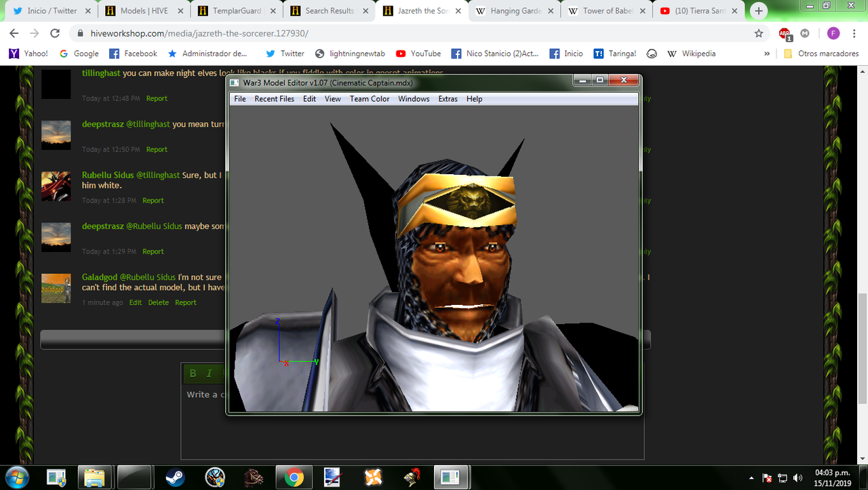Open Yahoo! bookmark
Screen dimensions: 868x490
tap(28, 54)
